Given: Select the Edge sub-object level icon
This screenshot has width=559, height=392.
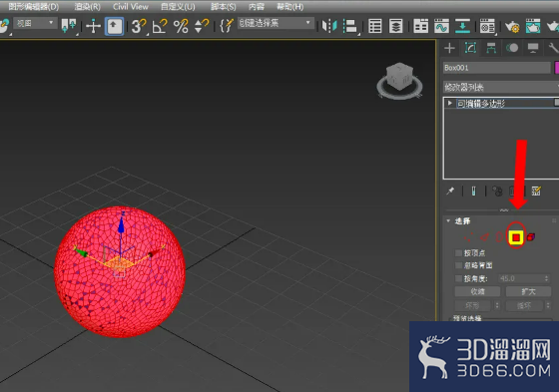Looking at the screenshot, I should [x=484, y=237].
